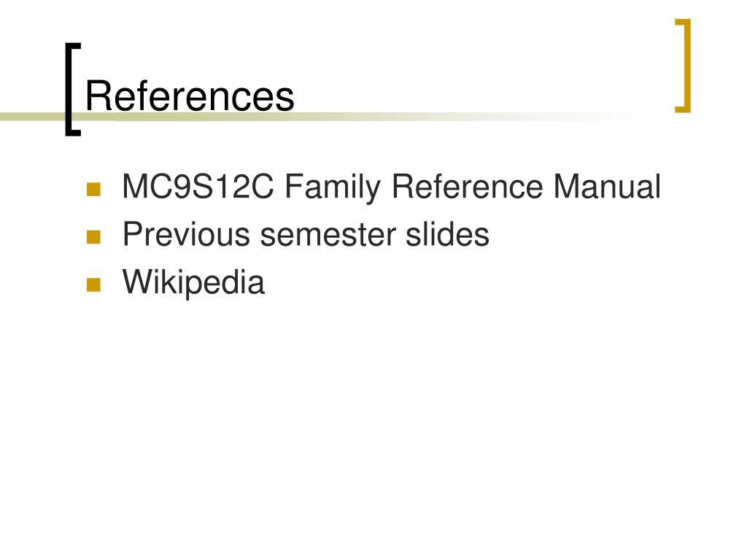The width and height of the screenshot is (747, 560).
Task: Click the gold bullet beside MC9S12C
Action: (x=93, y=190)
